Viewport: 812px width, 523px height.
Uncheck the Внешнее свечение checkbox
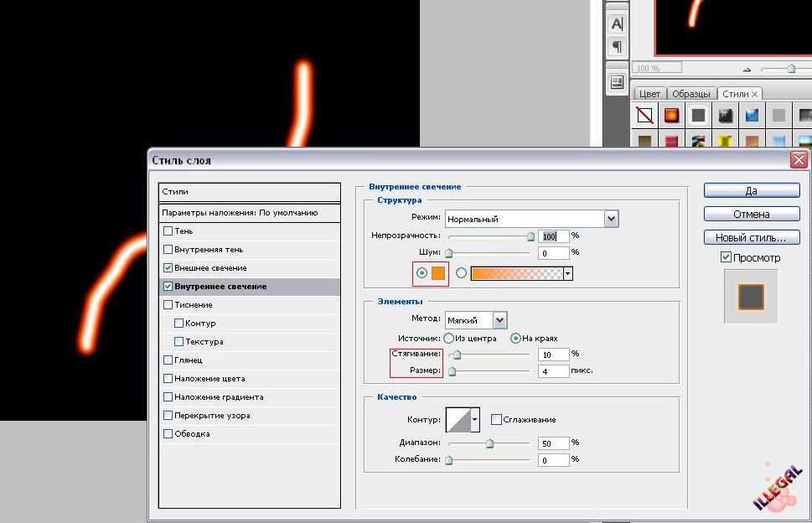point(168,268)
